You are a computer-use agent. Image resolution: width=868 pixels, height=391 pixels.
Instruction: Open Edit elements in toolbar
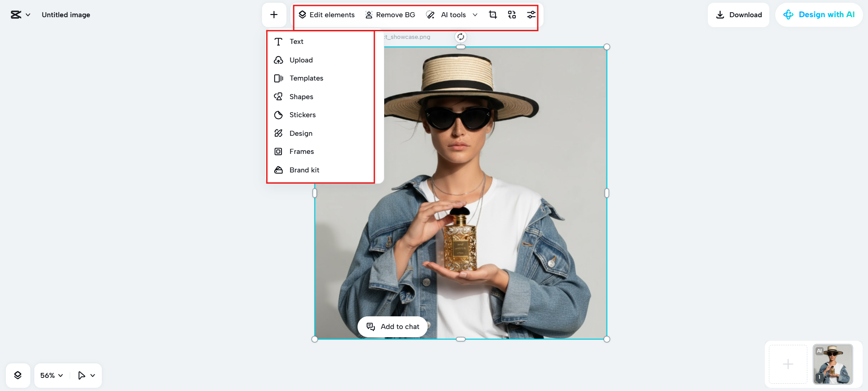coord(327,15)
